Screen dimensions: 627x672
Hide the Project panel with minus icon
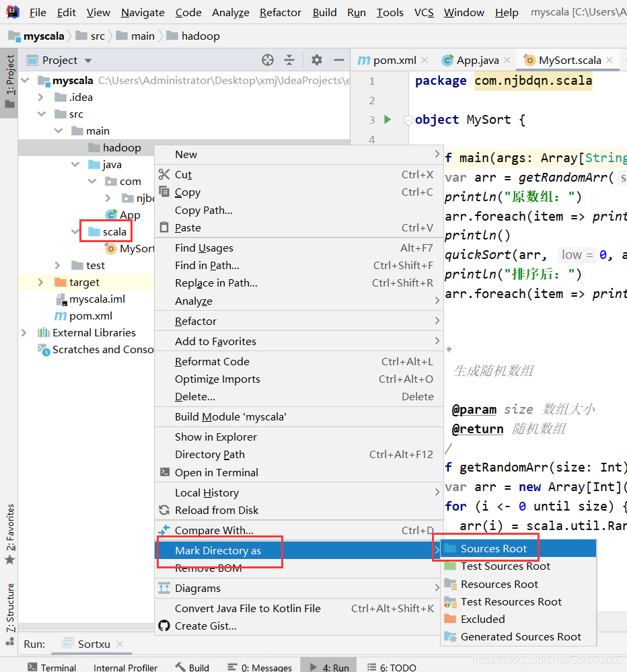[x=338, y=60]
